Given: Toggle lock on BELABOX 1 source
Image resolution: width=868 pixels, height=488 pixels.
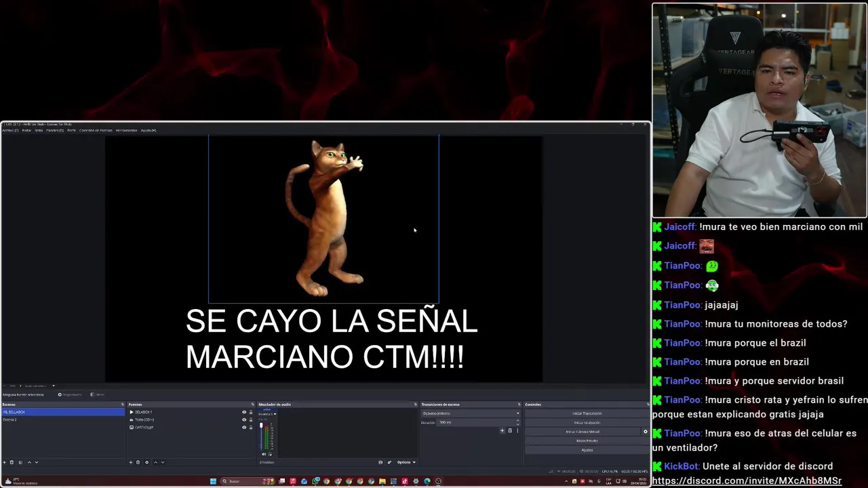Looking at the screenshot, I should [251, 412].
